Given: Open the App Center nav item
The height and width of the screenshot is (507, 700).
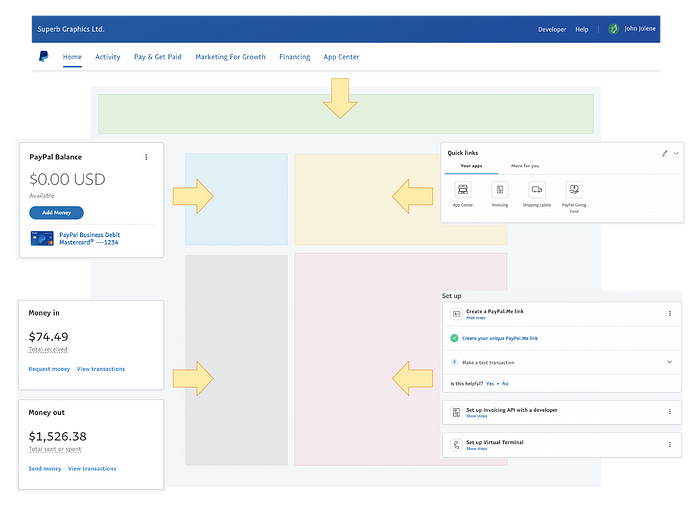Looking at the screenshot, I should 341,57.
